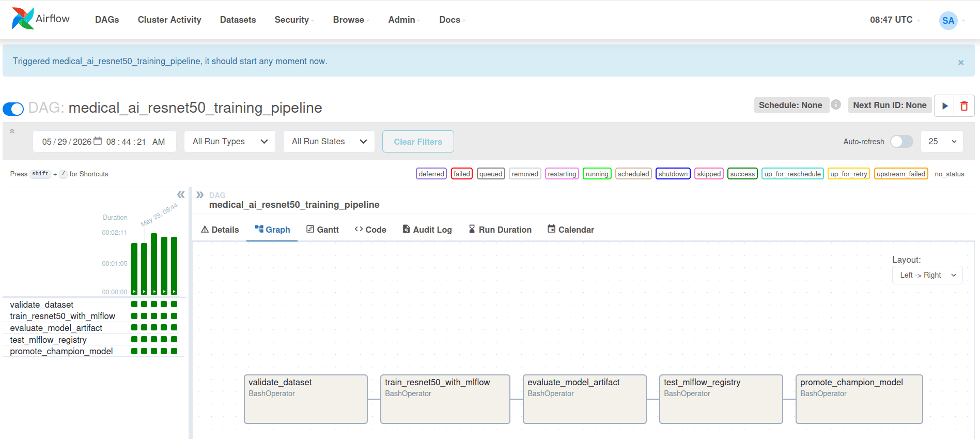The width and height of the screenshot is (980, 439).
Task: Click the date and time filter field
Action: click(104, 142)
